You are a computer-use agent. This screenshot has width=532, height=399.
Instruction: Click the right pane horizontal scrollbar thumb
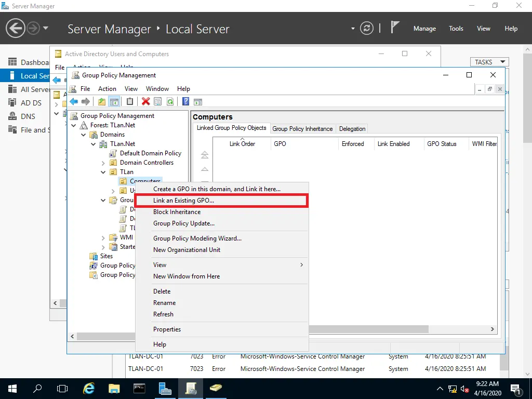(x=368, y=329)
